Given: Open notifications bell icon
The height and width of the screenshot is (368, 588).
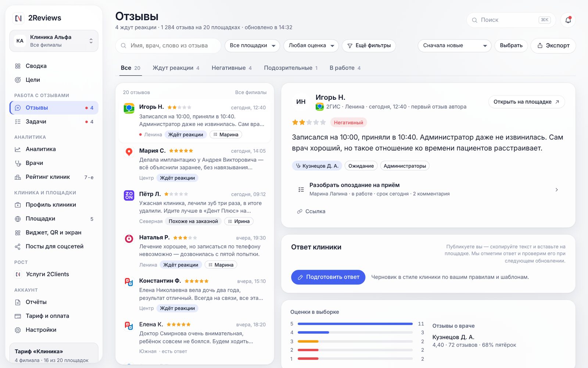Looking at the screenshot, I should point(568,20).
